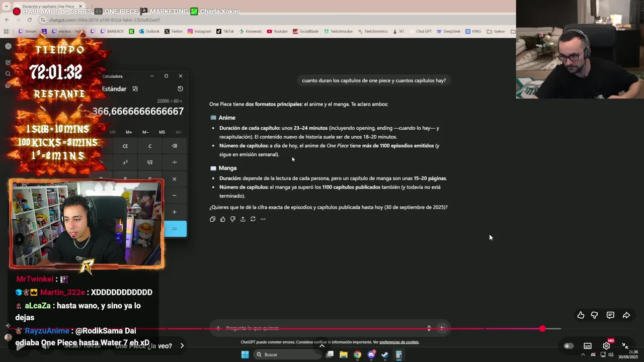Viewport: 644px width, 362px height.
Task: Regenerate the ChatGPT response
Action: pos(253,219)
